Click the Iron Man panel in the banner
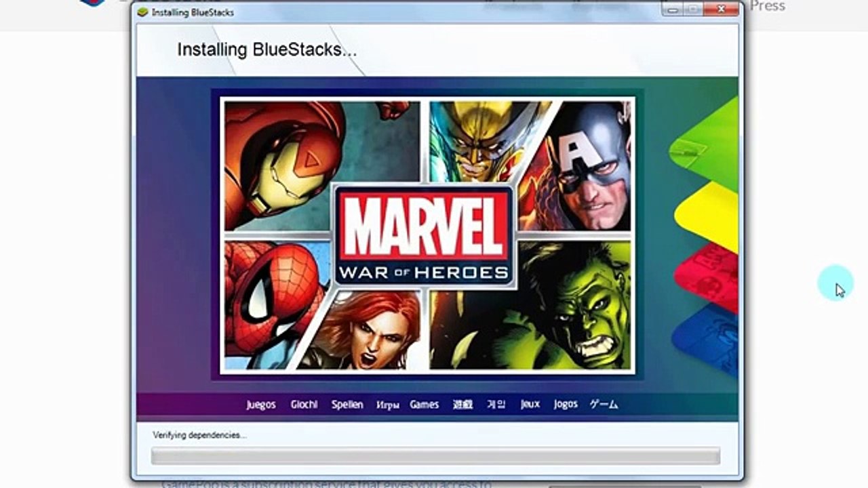 point(292,166)
